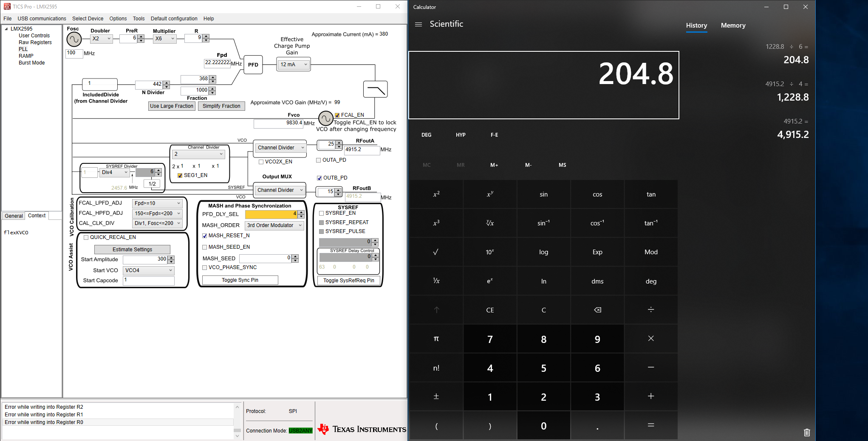868x441 pixels.
Task: Click the Simplify Fraction button
Action: 221,106
